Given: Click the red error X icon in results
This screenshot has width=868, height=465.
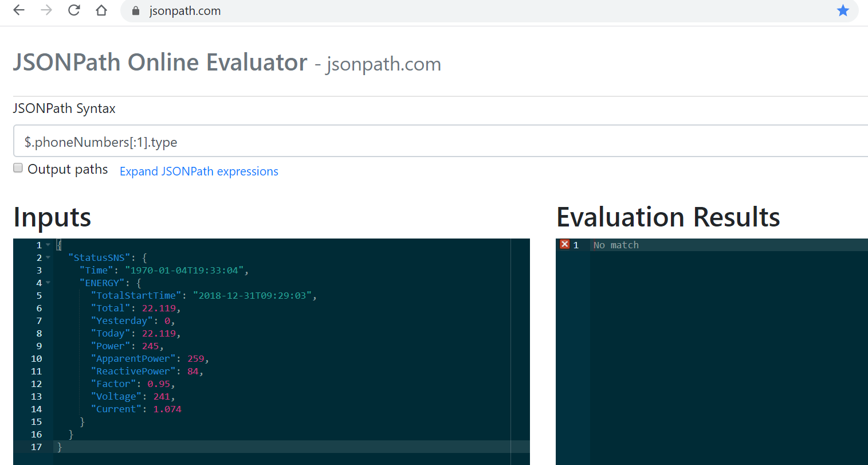Looking at the screenshot, I should pos(565,245).
